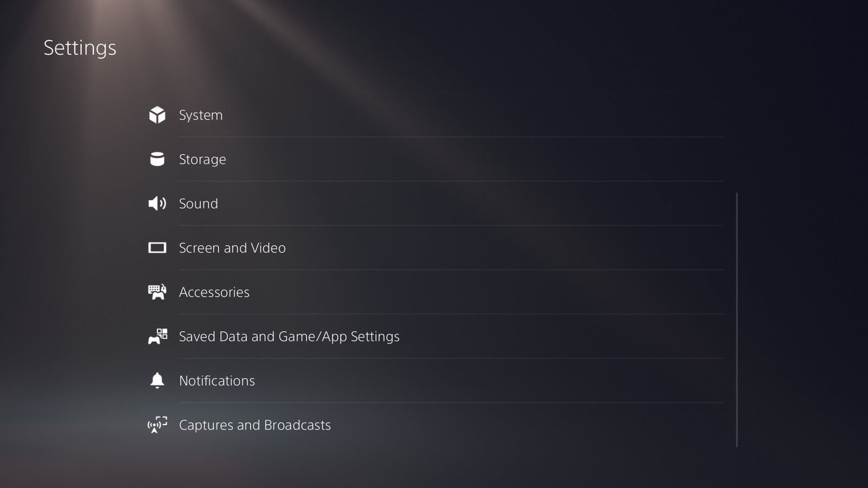Click the Captures and Broadcasts antenna icon
The height and width of the screenshot is (488, 868).
coord(157,425)
